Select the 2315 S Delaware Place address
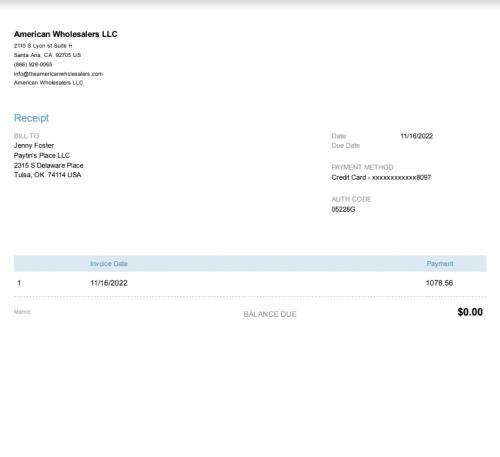500x457 pixels. pyautogui.click(x=49, y=165)
